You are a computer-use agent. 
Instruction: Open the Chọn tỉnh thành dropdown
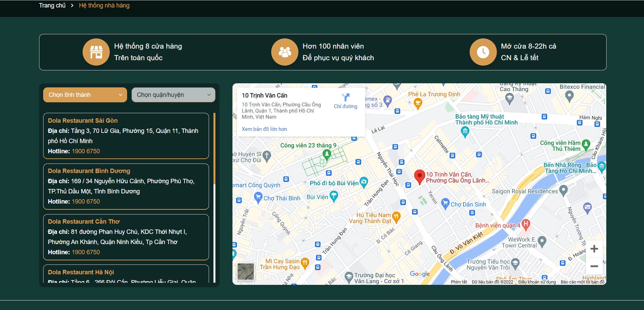click(x=85, y=95)
